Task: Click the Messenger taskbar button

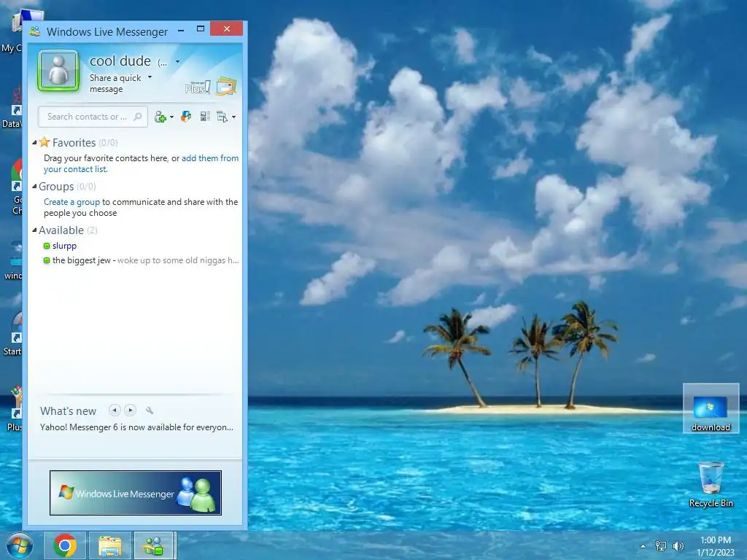Action: (x=155, y=545)
